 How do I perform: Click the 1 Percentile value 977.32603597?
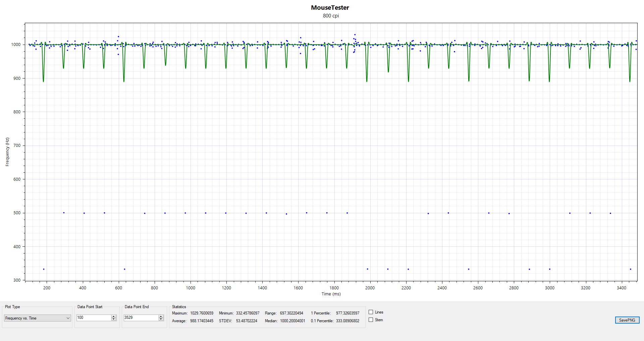tap(347, 313)
